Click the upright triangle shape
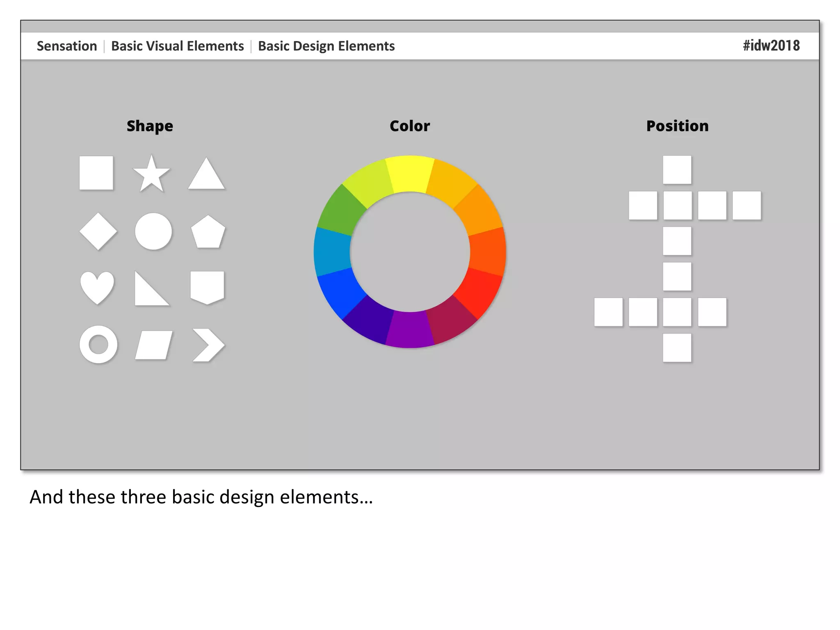This screenshot has width=840, height=630. (206, 173)
